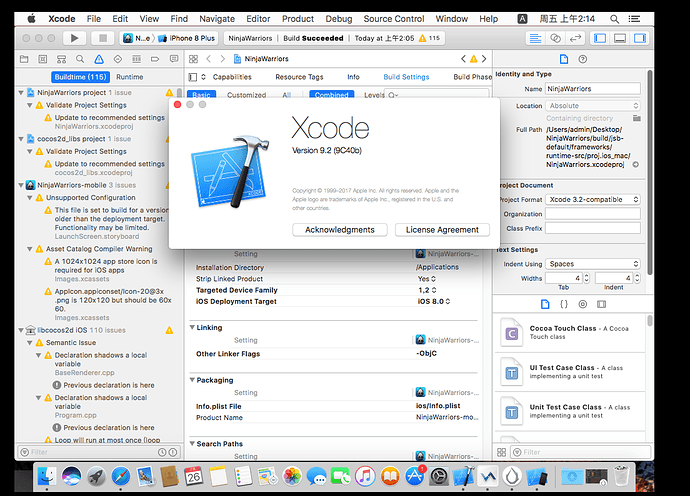Switch to Runtime issues
This screenshot has height=496, width=690.
pos(129,77)
